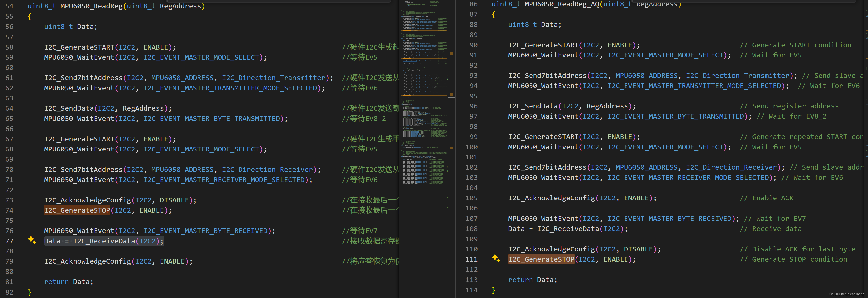Click MPU6050_ReadReg_AQ function name on line 86
The width and height of the screenshot is (868, 298).
click(562, 4)
